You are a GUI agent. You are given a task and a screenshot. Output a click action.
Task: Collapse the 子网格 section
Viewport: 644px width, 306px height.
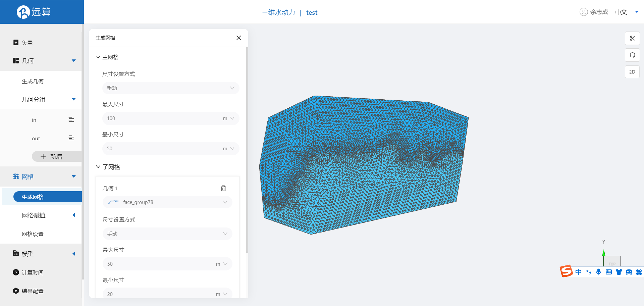[98, 167]
